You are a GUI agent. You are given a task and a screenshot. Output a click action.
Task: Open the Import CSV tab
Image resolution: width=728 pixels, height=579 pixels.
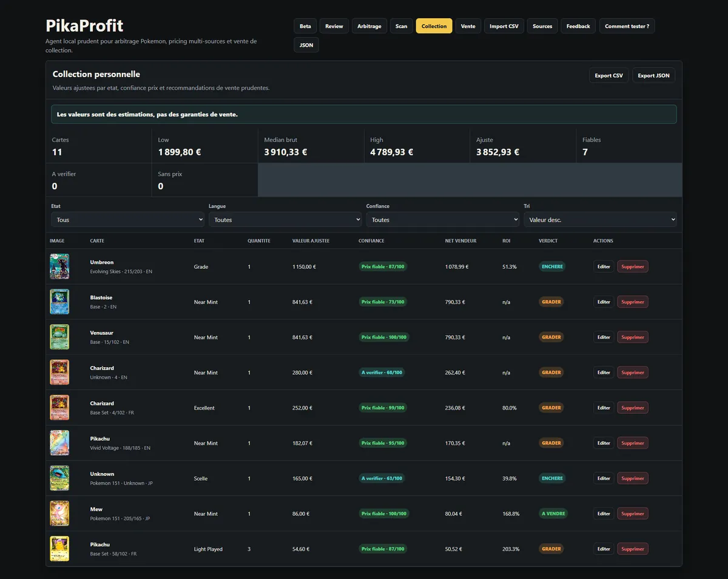point(504,26)
